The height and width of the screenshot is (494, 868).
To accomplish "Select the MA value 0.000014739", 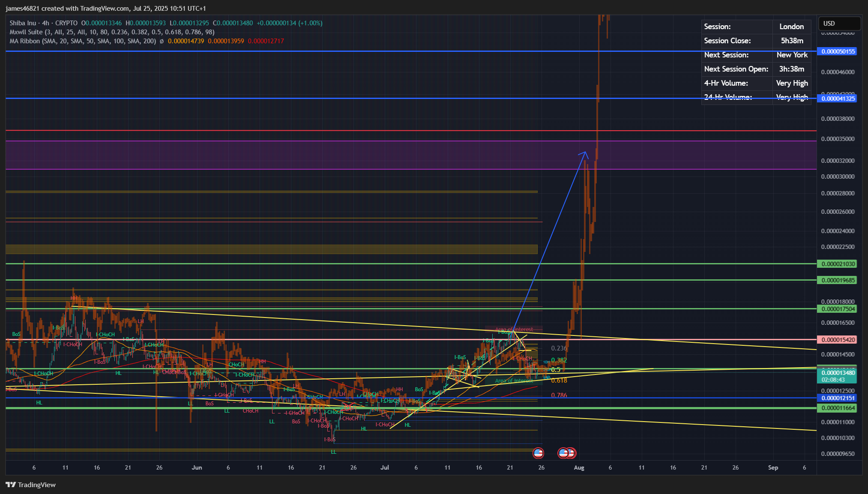I will (x=186, y=41).
